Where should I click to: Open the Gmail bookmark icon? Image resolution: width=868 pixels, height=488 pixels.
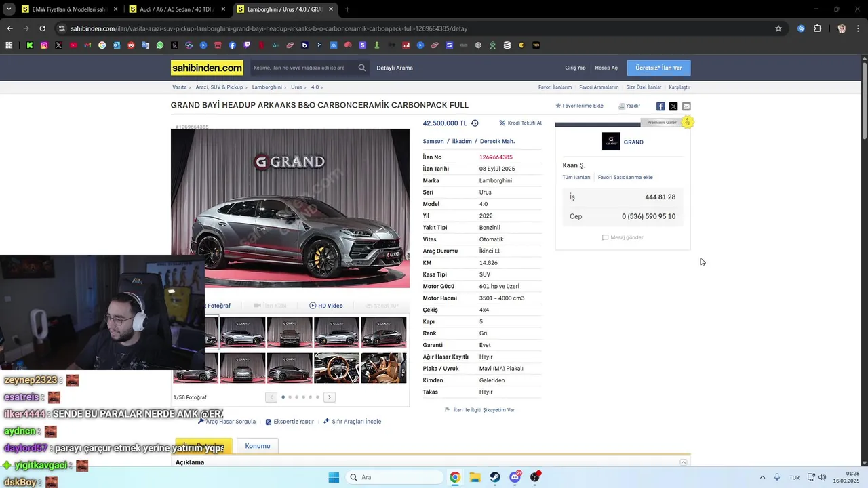pos(87,45)
